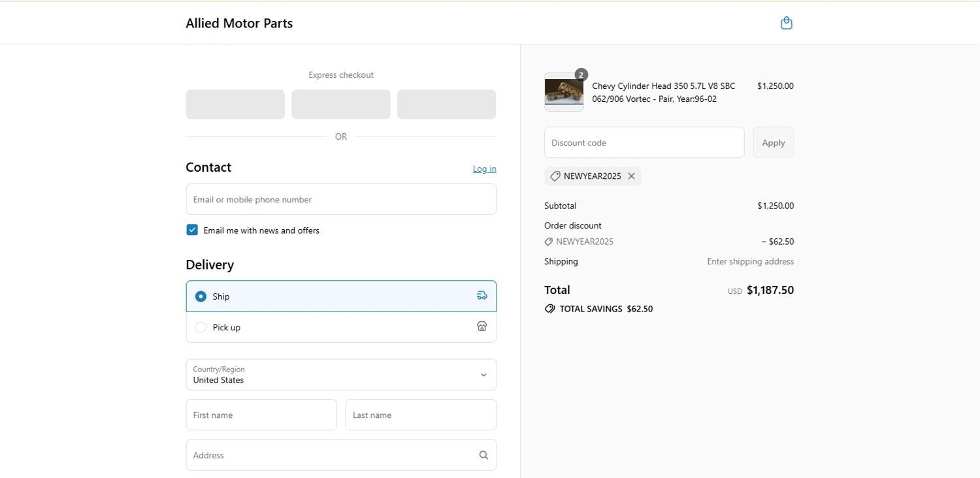Click the Allied Motor Parts store title
The height and width of the screenshot is (478, 980).
(239, 24)
